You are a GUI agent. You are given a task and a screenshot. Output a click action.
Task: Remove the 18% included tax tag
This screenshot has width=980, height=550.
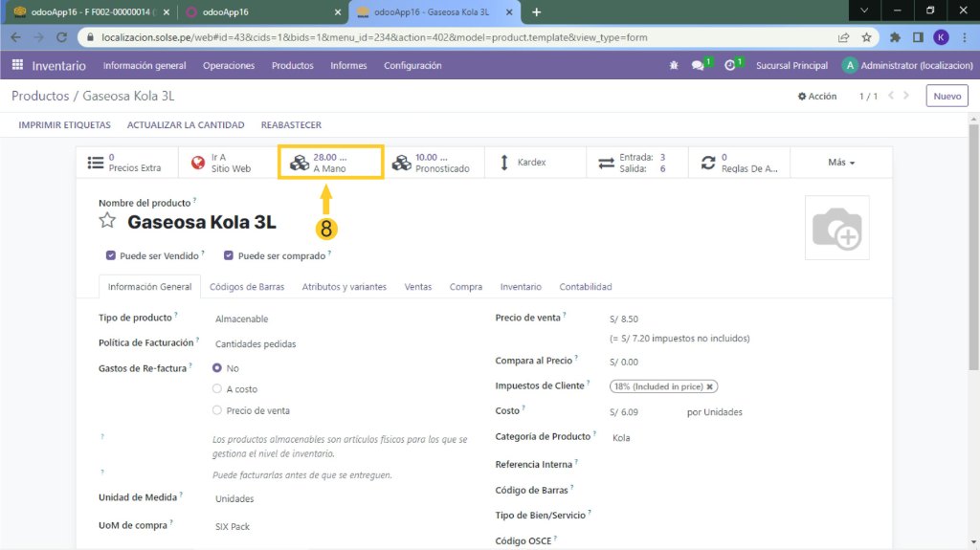[x=710, y=386]
